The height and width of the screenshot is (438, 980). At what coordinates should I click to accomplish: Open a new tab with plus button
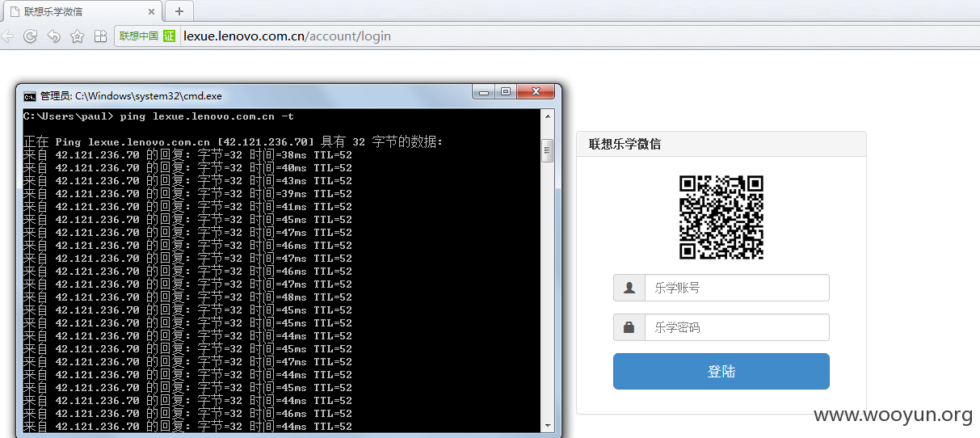[x=179, y=11]
